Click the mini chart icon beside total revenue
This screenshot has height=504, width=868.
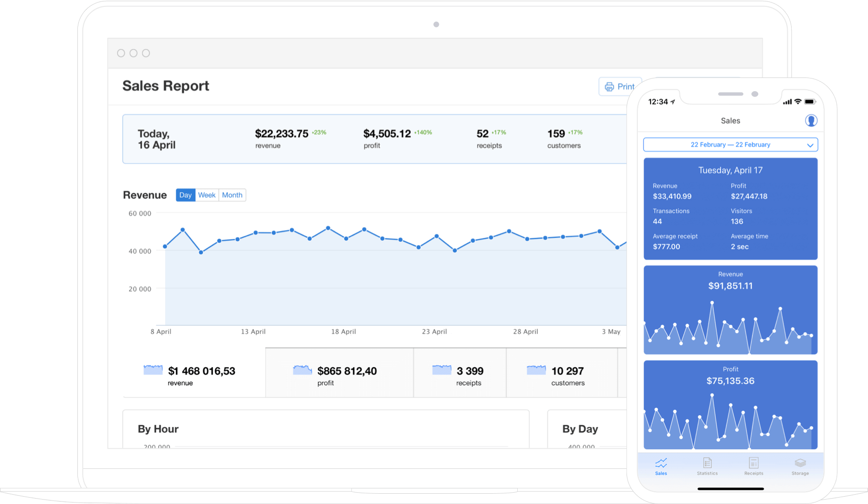click(x=153, y=370)
